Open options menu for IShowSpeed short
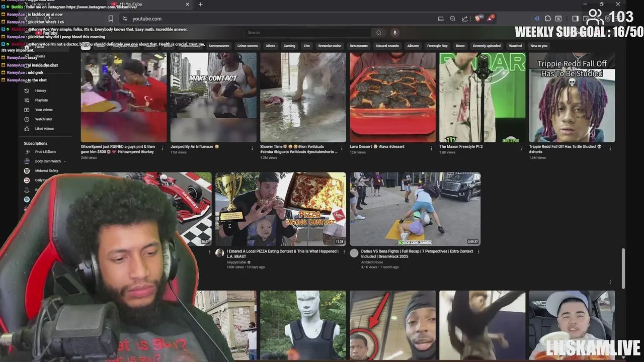 coord(162,148)
